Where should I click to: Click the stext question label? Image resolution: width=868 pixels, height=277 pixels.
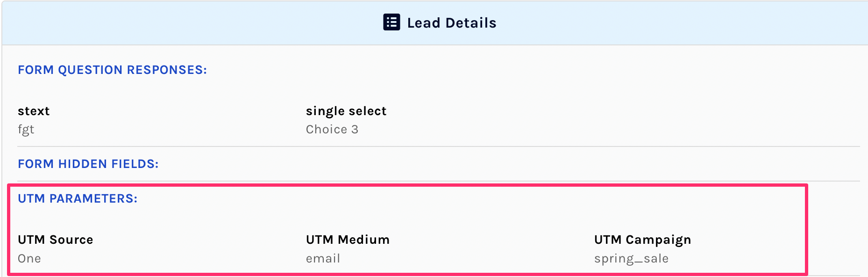[x=34, y=111]
